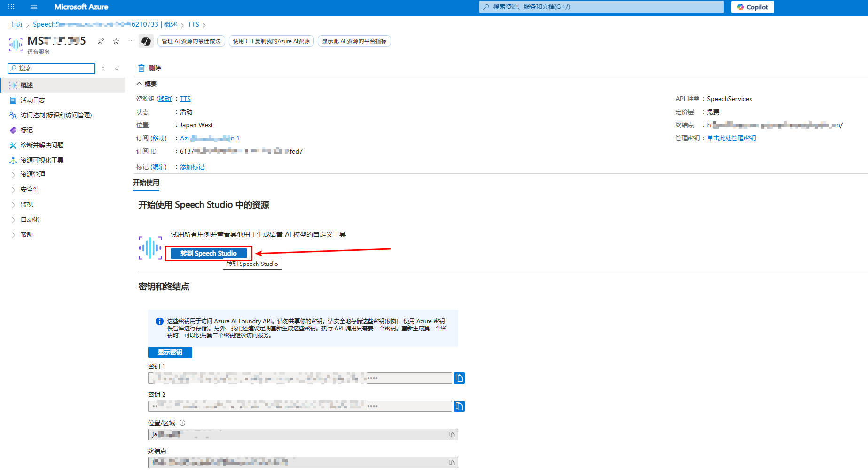Copy 密钥 2 to clipboard

pos(459,406)
